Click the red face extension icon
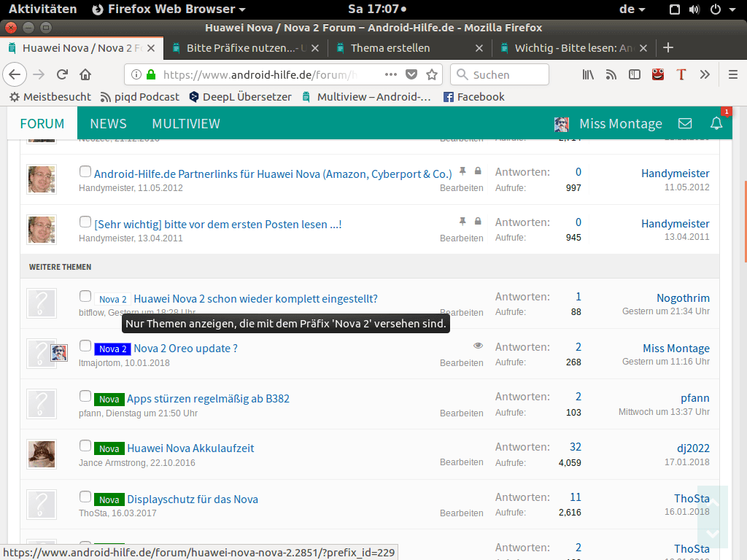 [658, 74]
